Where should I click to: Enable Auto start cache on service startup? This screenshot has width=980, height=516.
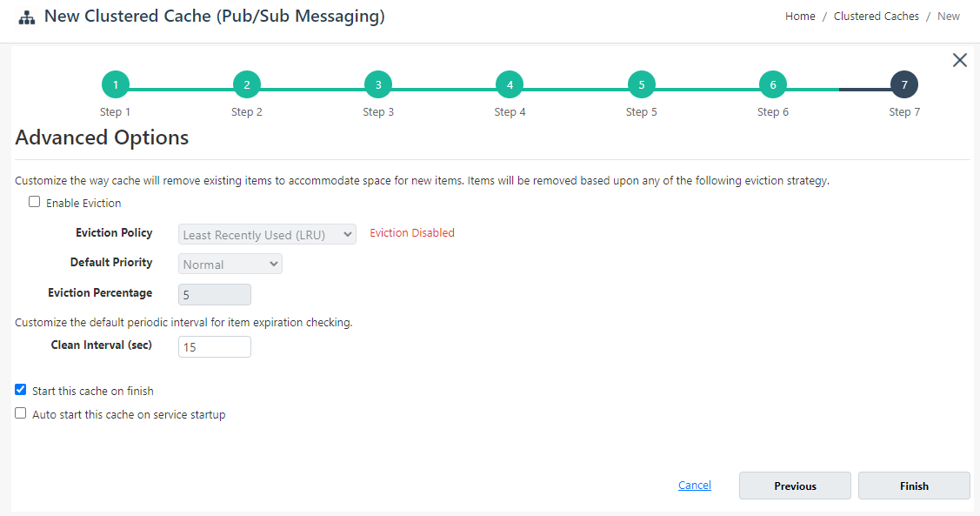click(21, 413)
